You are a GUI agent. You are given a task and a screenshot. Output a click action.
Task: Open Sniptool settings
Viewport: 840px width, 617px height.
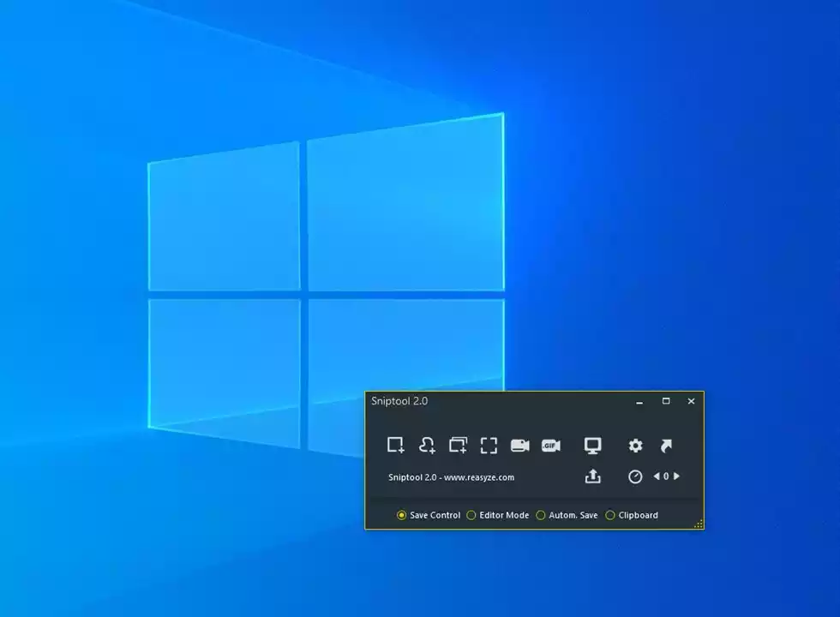[x=634, y=446]
